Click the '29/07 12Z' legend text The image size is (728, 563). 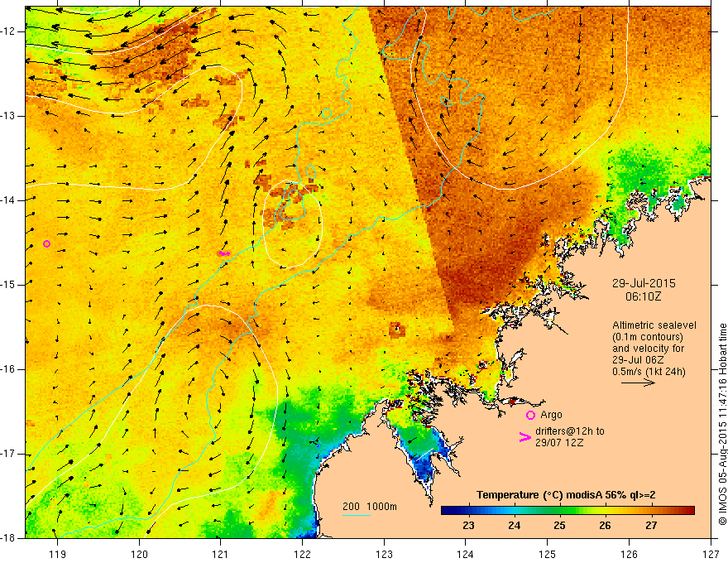559,443
